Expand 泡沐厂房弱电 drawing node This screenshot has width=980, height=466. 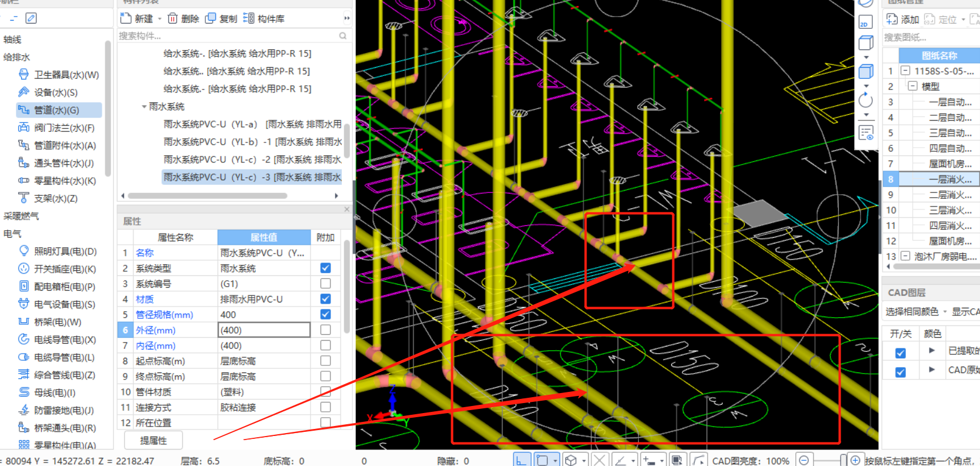point(906,256)
